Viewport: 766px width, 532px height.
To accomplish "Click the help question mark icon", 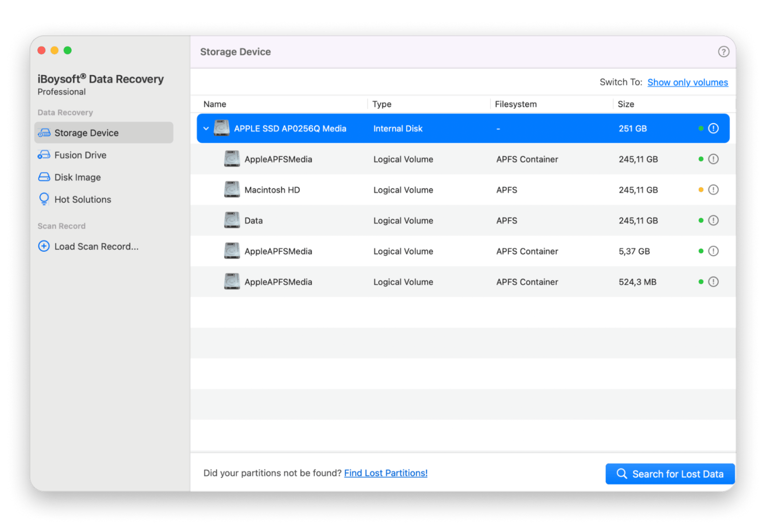I will (x=723, y=52).
